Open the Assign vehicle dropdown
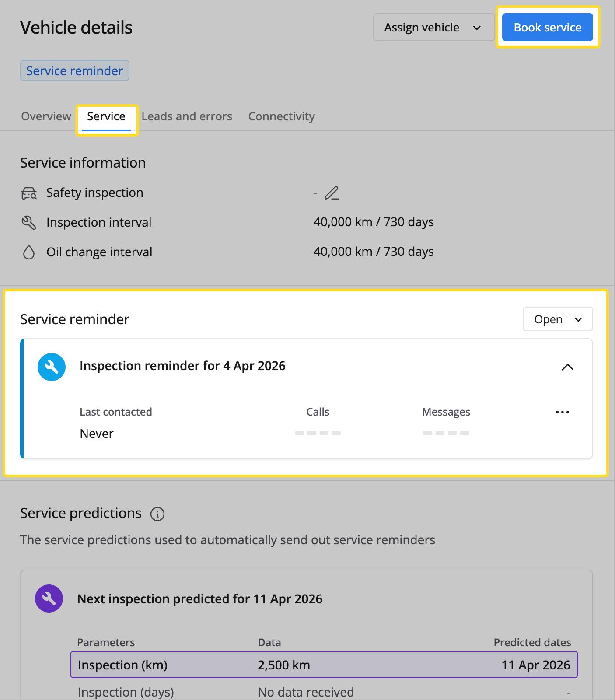The width and height of the screenshot is (615, 700). coord(433,28)
